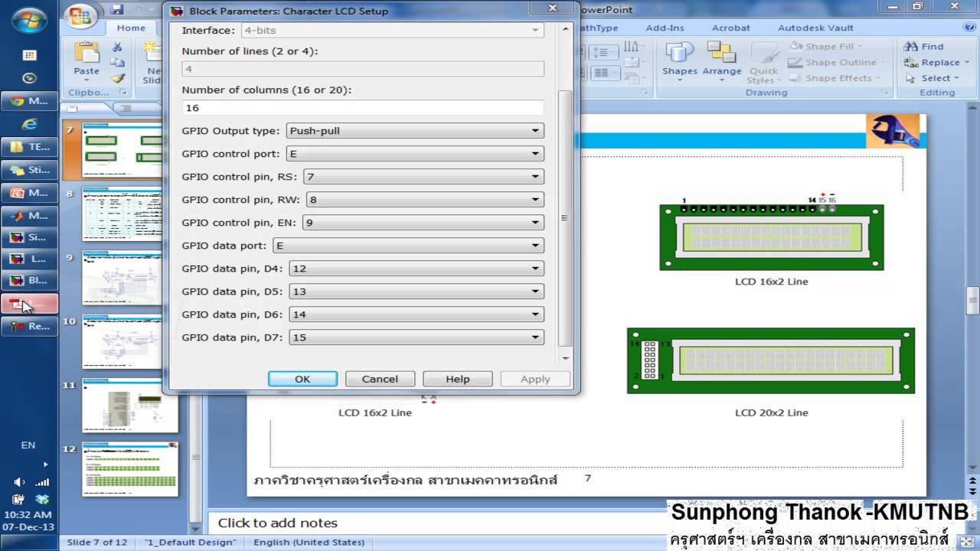Cut with the scissors icon
980x551 pixels.
[117, 47]
